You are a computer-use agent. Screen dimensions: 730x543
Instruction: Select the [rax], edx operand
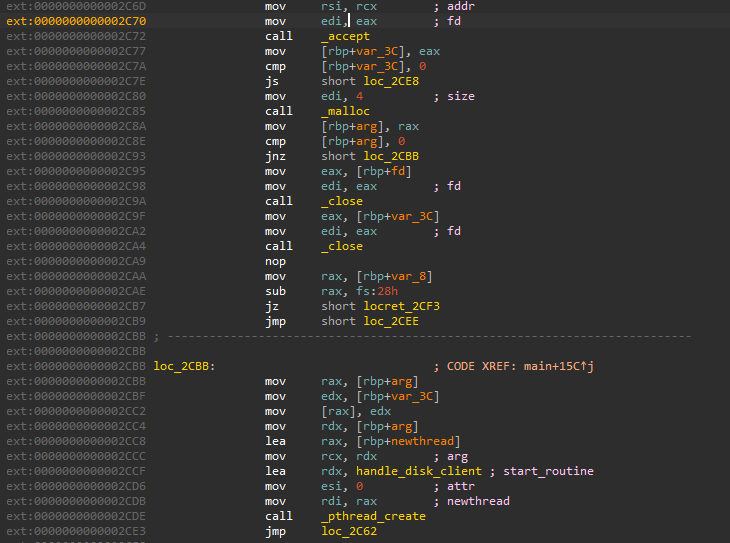coord(356,412)
